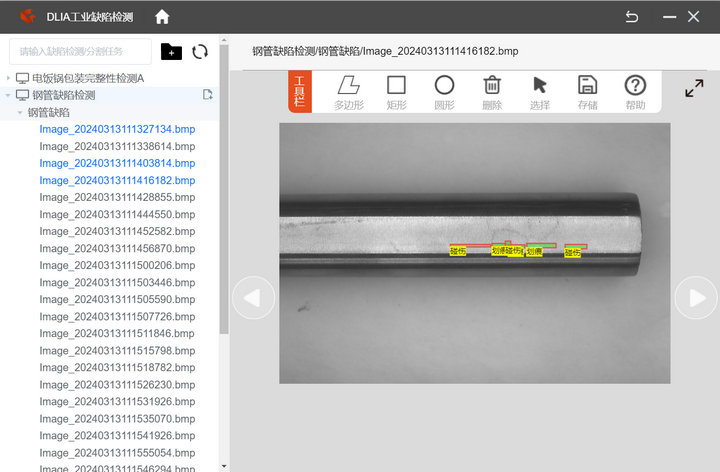Close the DLIA window
Screen dimensions: 720x472
(x=693, y=17)
